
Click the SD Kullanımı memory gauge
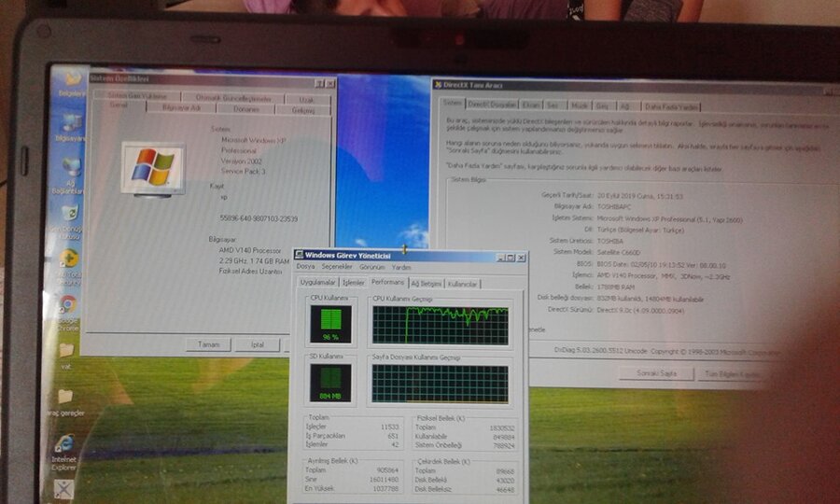[x=330, y=383]
